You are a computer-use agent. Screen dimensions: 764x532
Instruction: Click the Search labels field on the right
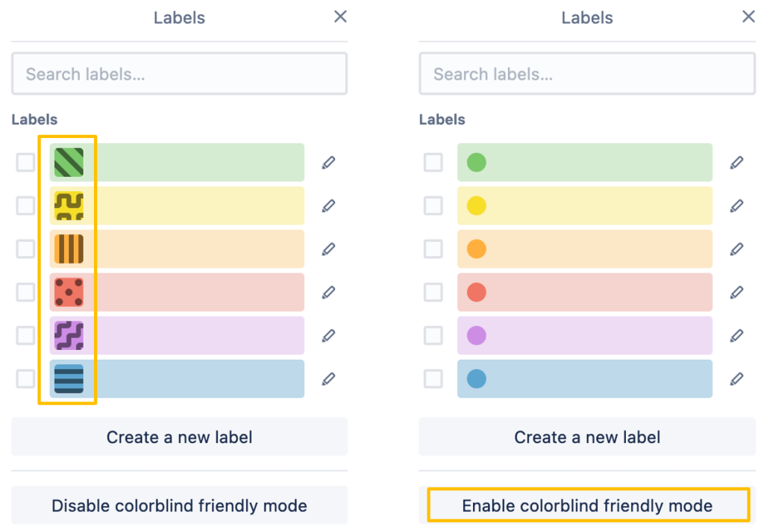(x=587, y=74)
